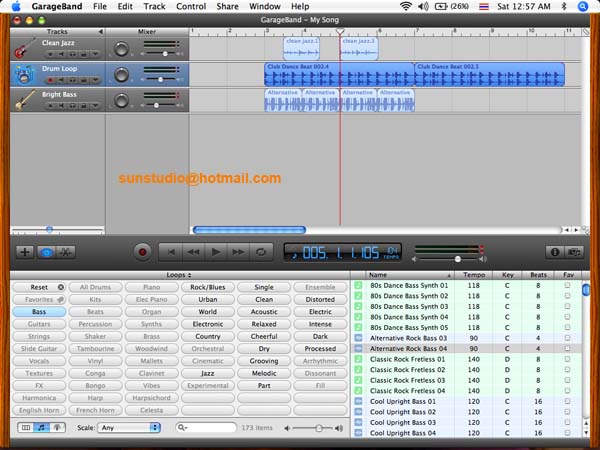
Task: Open the Share menu
Action: [227, 7]
